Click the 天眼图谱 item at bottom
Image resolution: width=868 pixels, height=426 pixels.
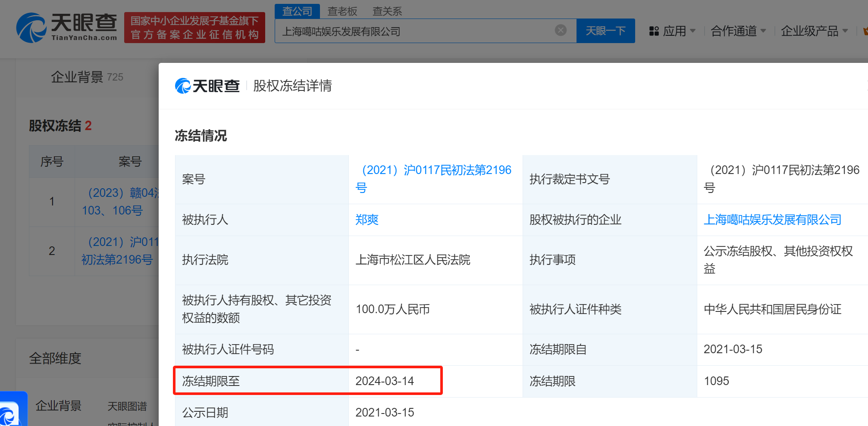[x=127, y=406]
